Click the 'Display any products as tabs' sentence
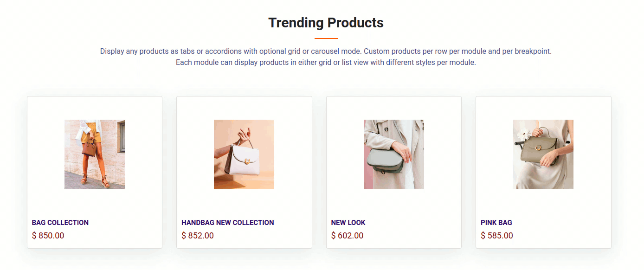Viewport: 644px width, 270px height. tap(326, 51)
